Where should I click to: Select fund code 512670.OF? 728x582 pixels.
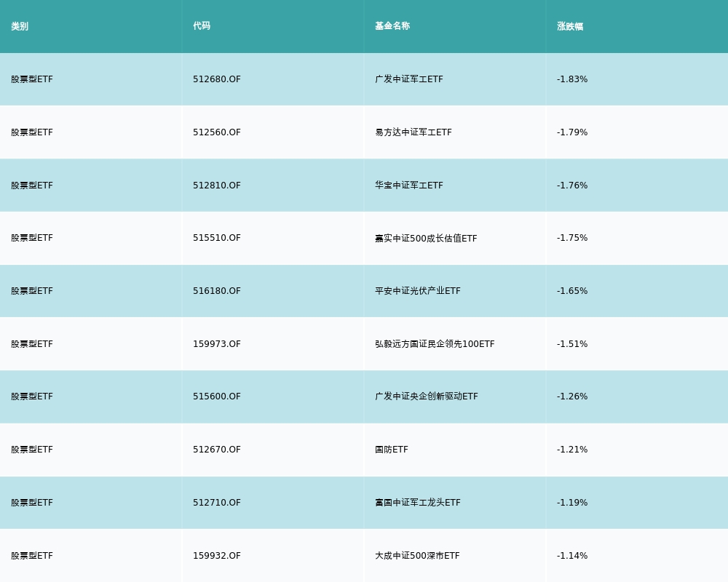217,450
